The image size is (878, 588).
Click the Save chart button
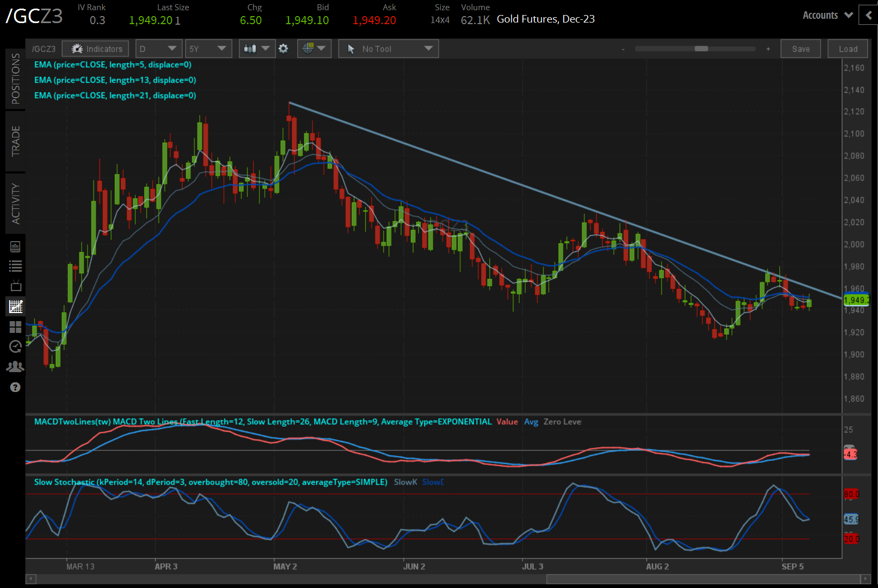point(800,49)
